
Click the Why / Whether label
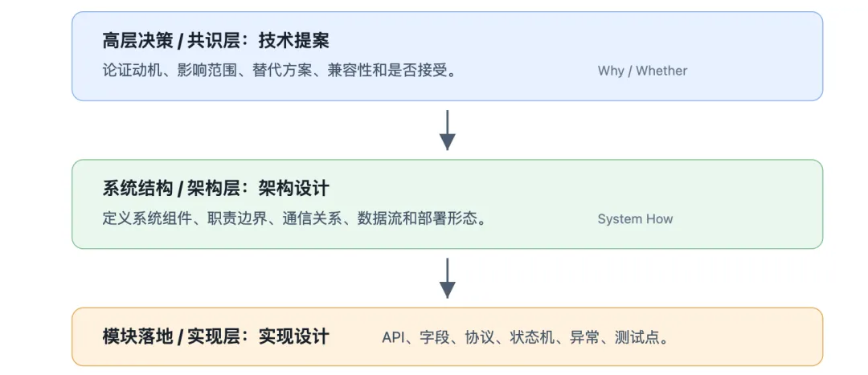point(642,71)
